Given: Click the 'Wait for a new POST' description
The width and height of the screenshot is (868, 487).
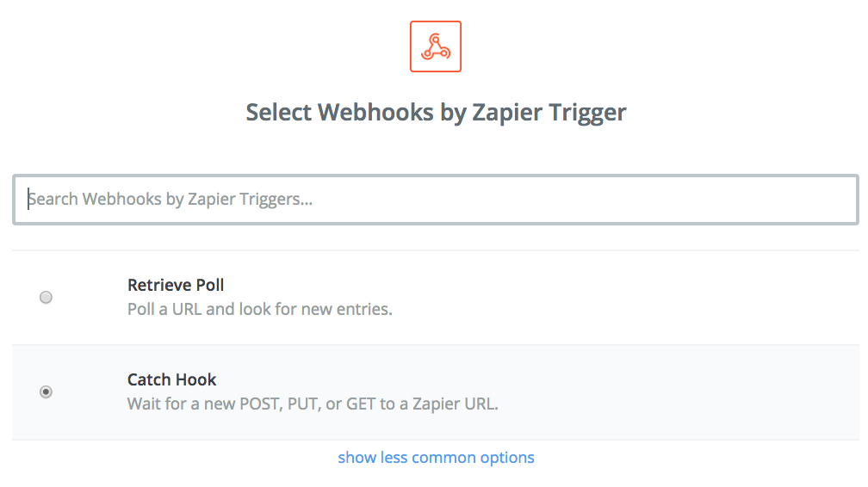Looking at the screenshot, I should 313,404.
